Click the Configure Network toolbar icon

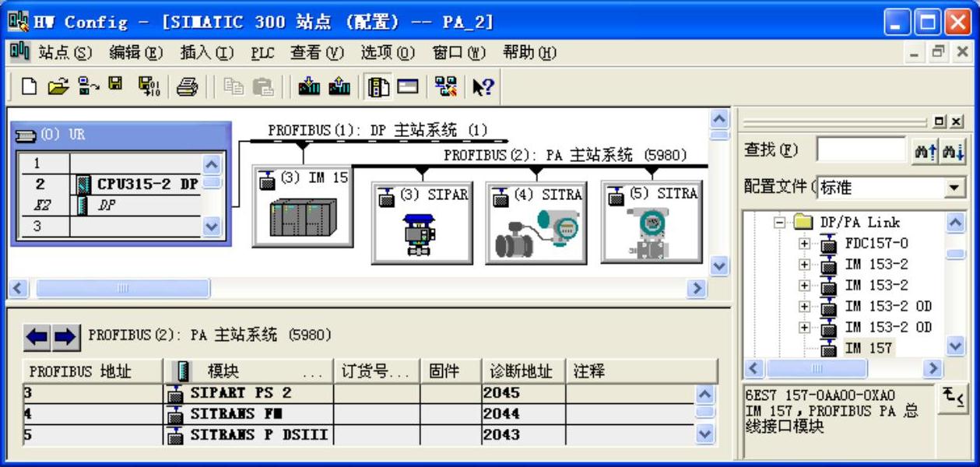[x=446, y=86]
